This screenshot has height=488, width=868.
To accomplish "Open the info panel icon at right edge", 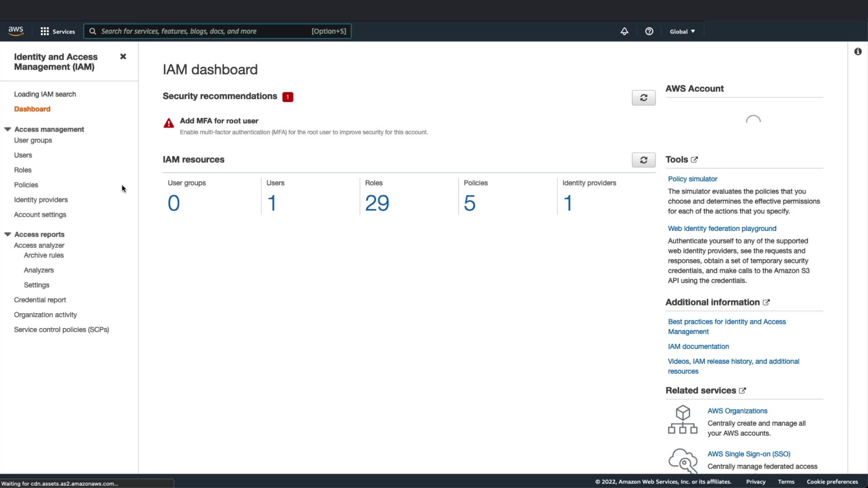I will (858, 52).
